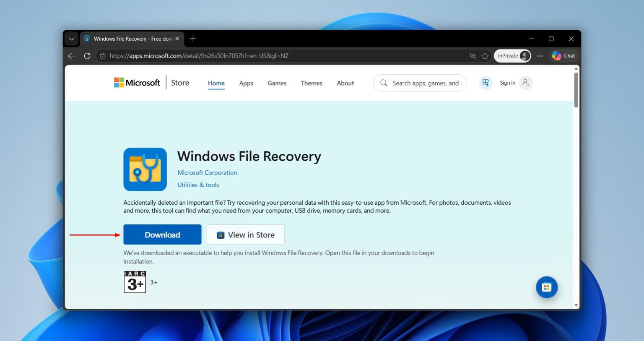
Task: Click the scrollbar down arrow
Action: pyautogui.click(x=576, y=305)
